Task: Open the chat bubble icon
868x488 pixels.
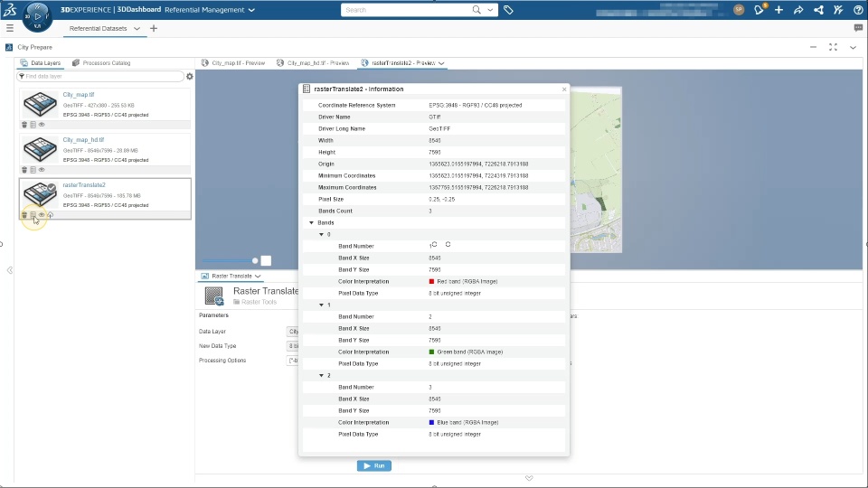Action: pos(858,28)
